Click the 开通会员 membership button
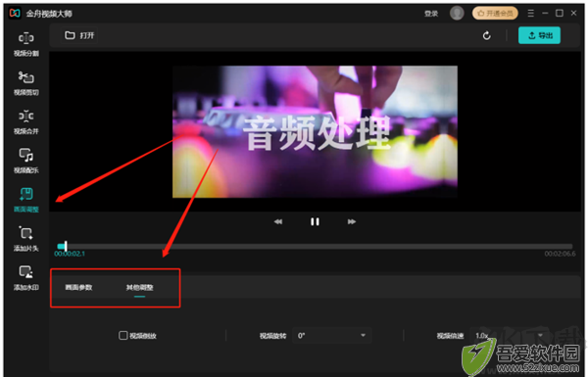The width and height of the screenshot is (588, 377). (x=495, y=13)
